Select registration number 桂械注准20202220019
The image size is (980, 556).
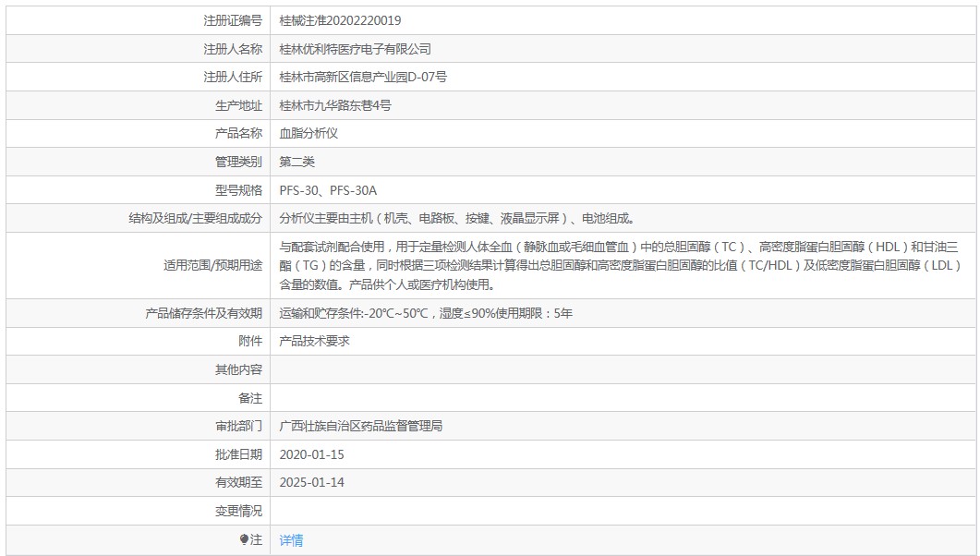pos(340,20)
